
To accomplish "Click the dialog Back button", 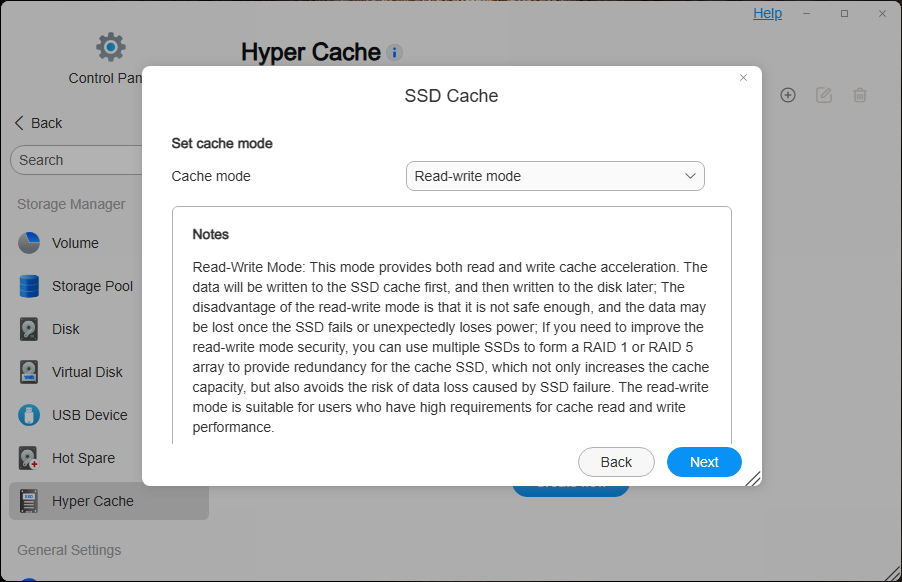I will (x=616, y=462).
